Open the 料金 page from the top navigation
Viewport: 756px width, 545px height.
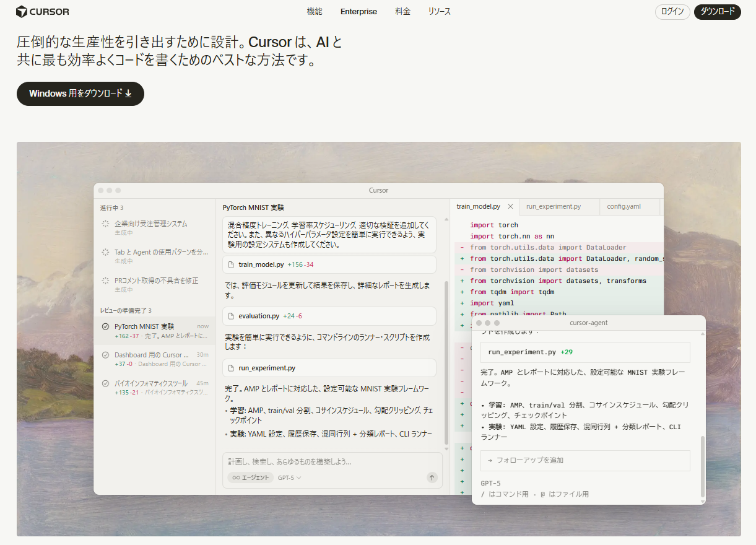402,11
